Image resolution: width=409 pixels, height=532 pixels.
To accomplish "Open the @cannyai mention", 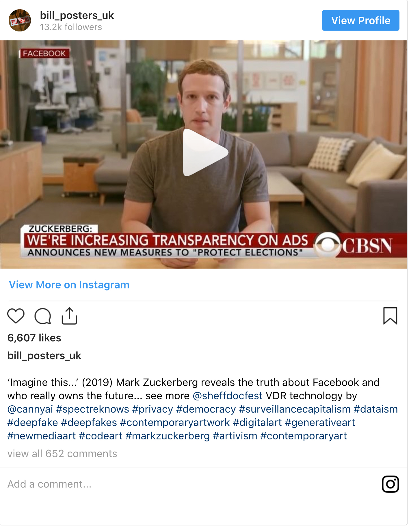I will tap(30, 409).
